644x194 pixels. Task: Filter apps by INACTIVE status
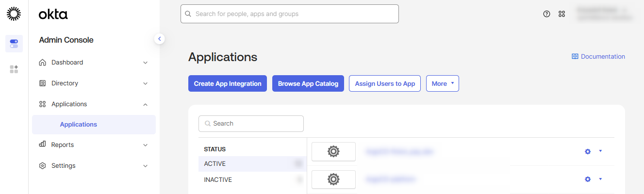(x=218, y=180)
